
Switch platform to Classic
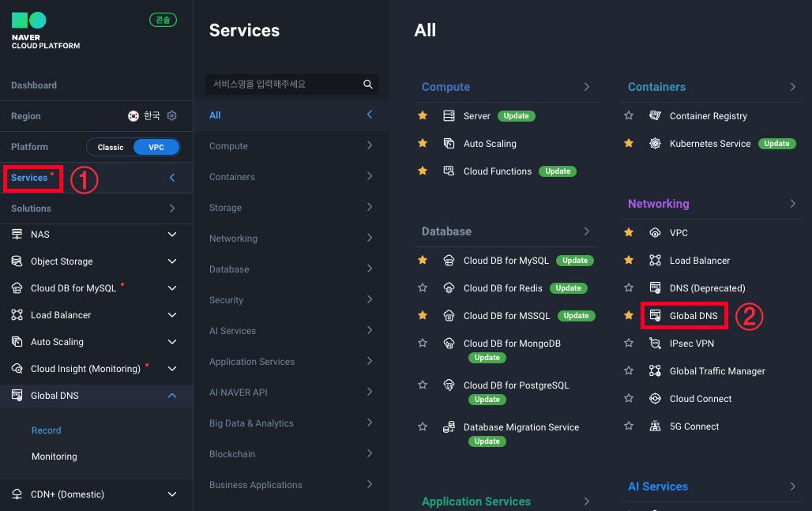coord(111,147)
